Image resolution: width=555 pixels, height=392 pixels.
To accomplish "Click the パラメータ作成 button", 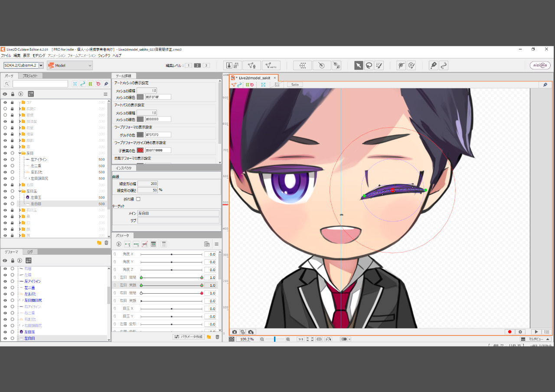I will coord(189,337).
